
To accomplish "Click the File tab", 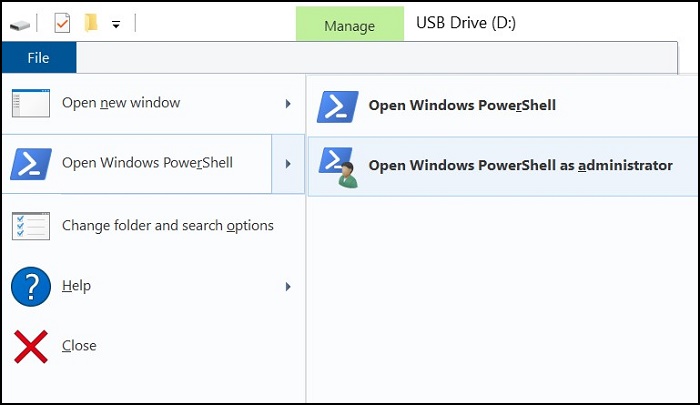I will pos(38,58).
